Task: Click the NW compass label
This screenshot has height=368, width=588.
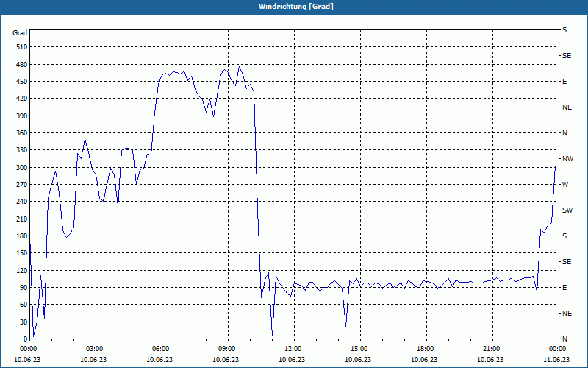Action: pyautogui.click(x=567, y=159)
